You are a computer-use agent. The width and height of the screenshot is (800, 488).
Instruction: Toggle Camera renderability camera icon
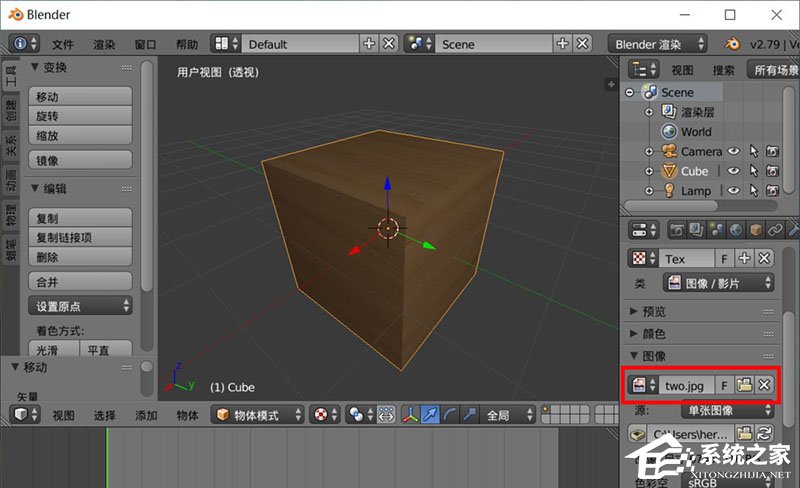[772, 151]
